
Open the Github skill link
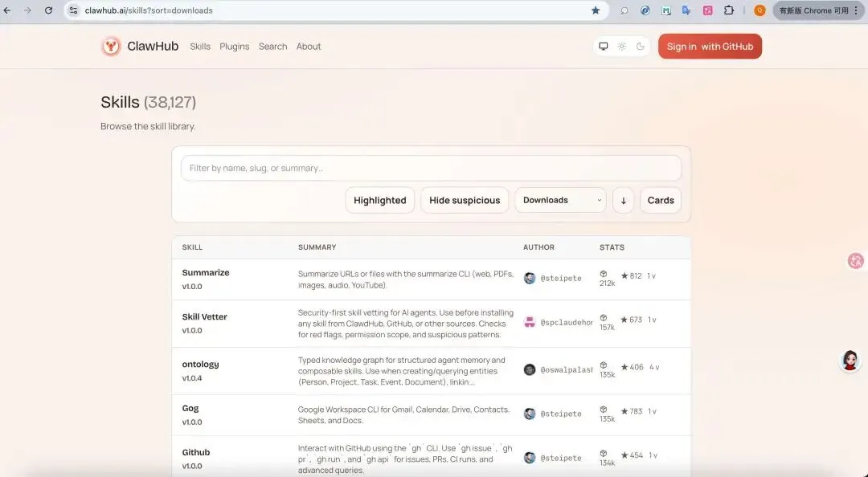[196, 452]
